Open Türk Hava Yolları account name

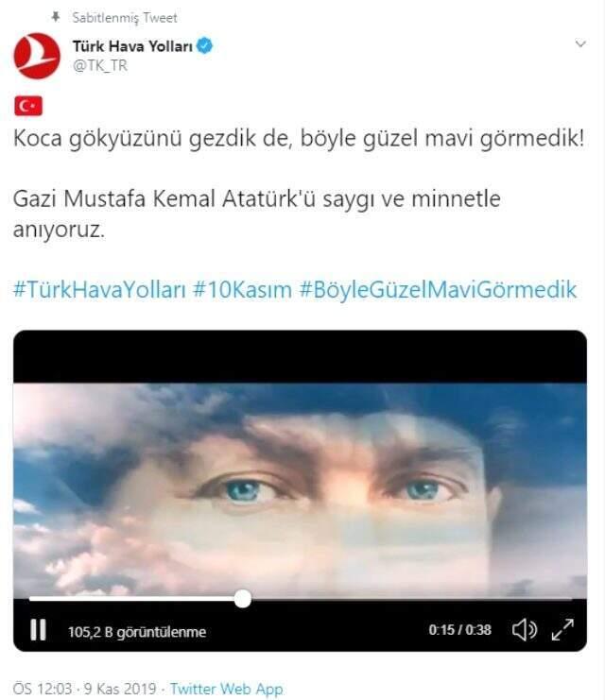[x=132, y=46]
